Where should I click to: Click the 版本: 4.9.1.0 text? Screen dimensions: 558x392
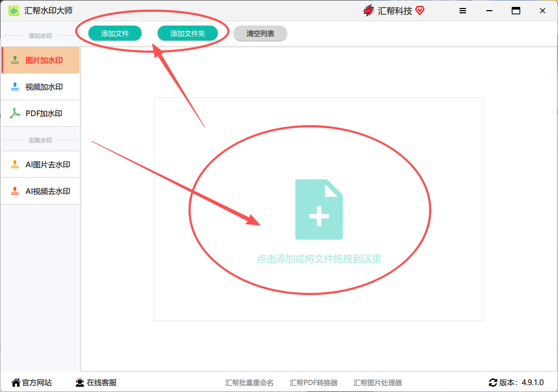[x=521, y=382]
